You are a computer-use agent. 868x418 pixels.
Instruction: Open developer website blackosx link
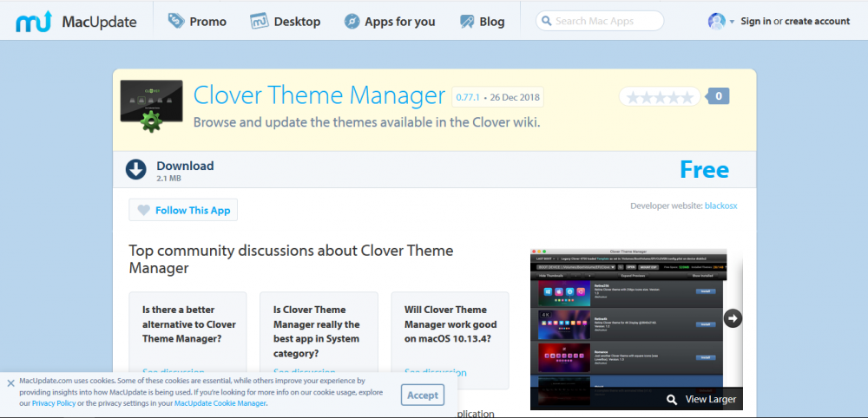(720, 206)
